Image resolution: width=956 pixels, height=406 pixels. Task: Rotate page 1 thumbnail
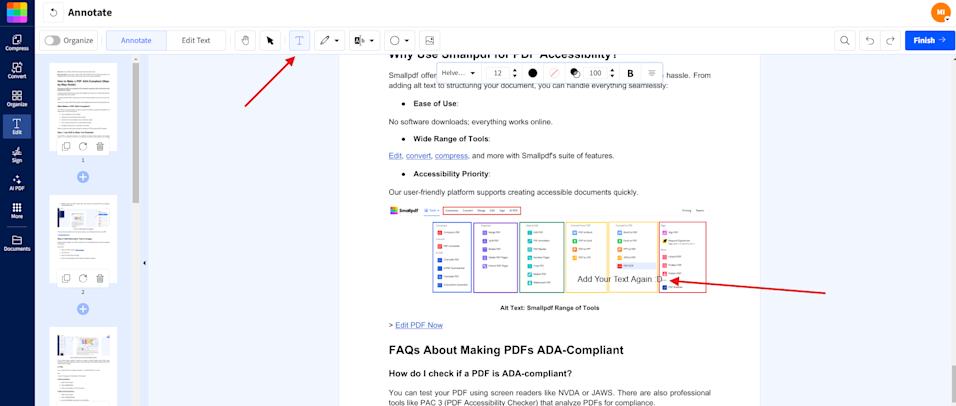pyautogui.click(x=83, y=146)
